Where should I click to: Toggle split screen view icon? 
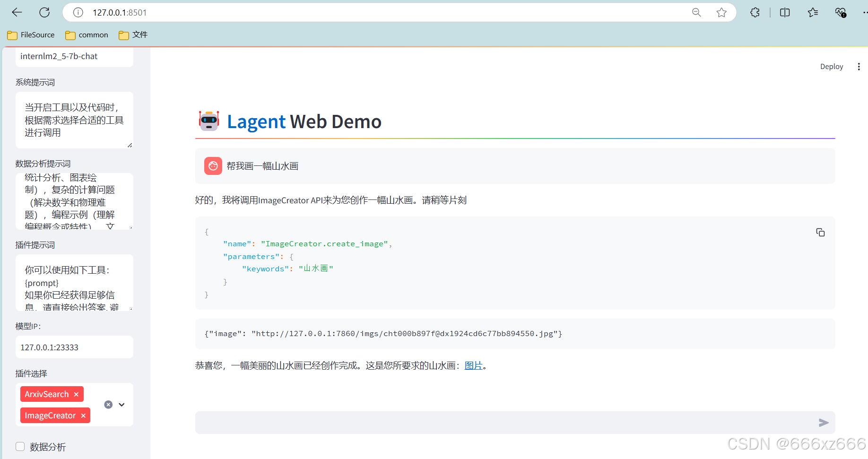[x=785, y=12]
